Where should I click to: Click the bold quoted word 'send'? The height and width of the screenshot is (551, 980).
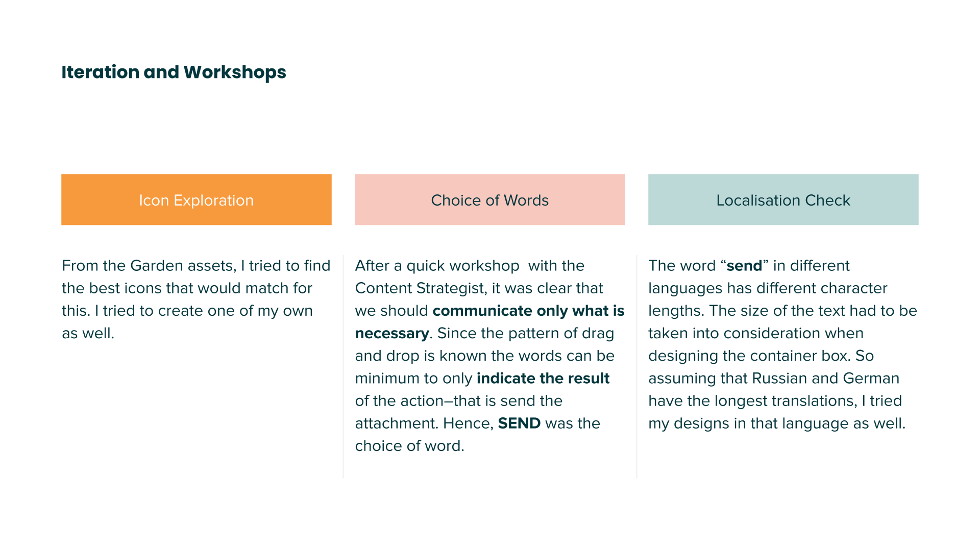click(x=744, y=265)
